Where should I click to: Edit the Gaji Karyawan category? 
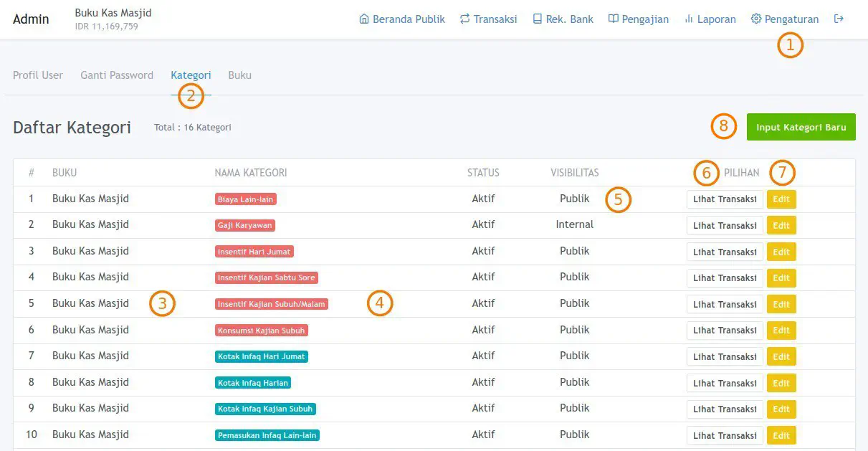781,225
